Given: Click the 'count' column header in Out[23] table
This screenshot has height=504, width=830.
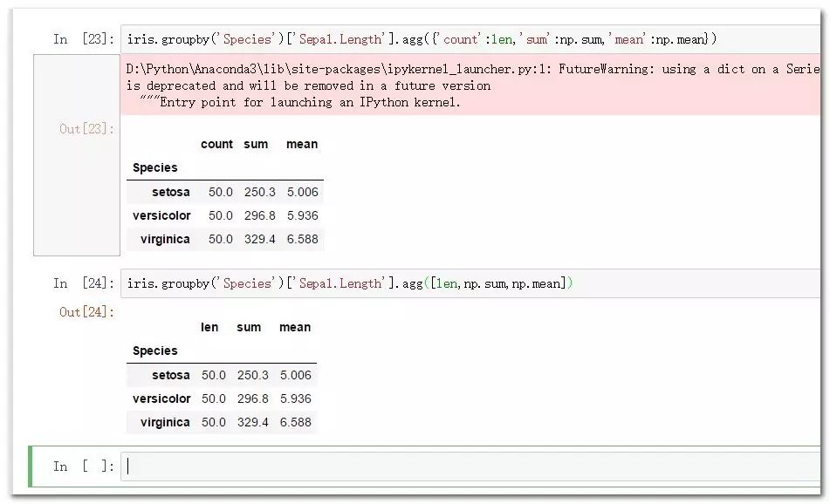Looking at the screenshot, I should (216, 144).
